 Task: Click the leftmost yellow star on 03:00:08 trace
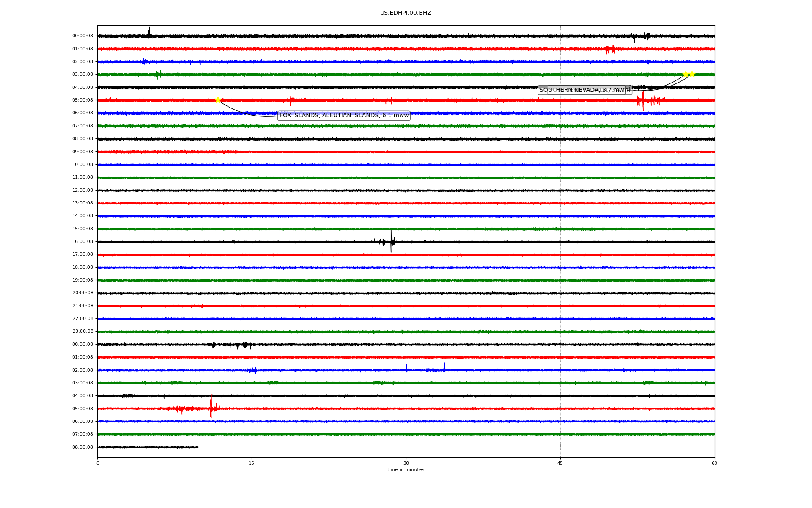(685, 74)
